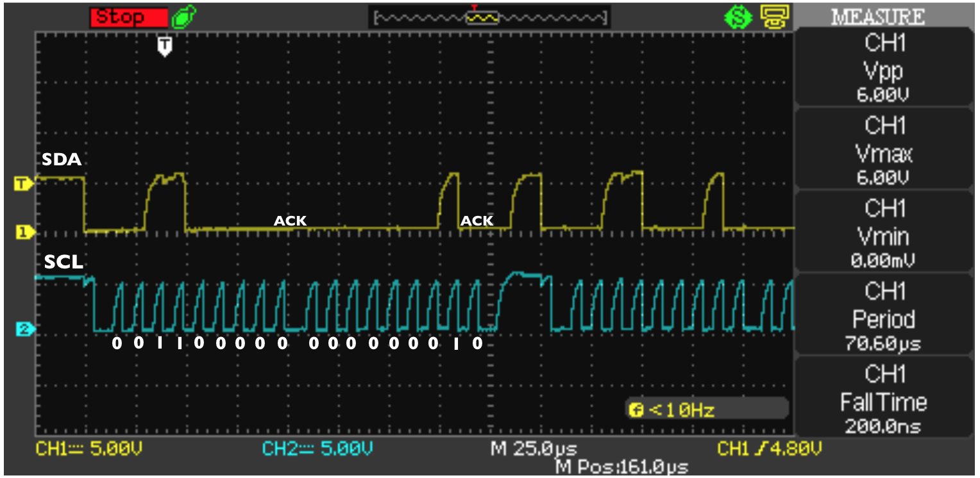
Task: Click the SDA waveform label
Action: coord(62,160)
